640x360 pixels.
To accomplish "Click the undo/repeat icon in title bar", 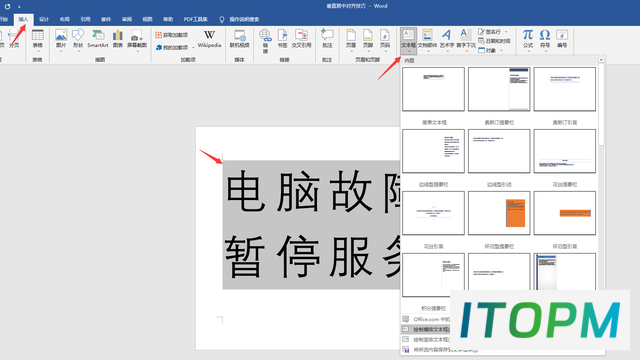I will (x=7, y=6).
